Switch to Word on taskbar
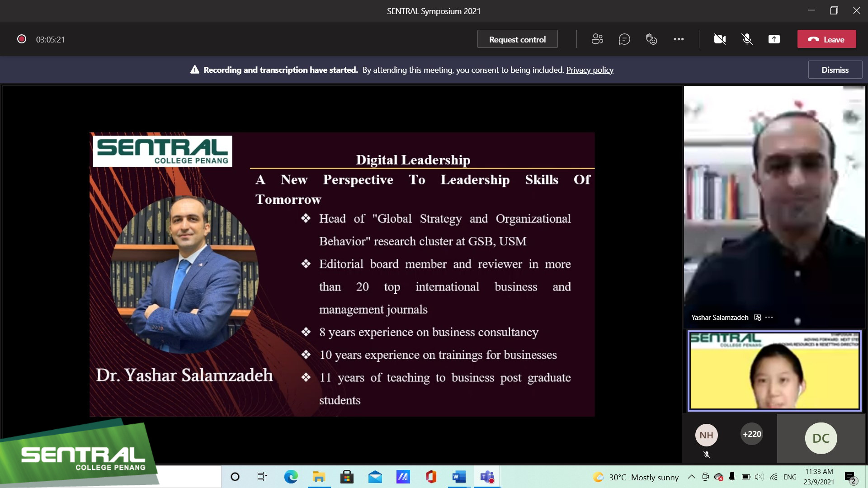 click(459, 477)
